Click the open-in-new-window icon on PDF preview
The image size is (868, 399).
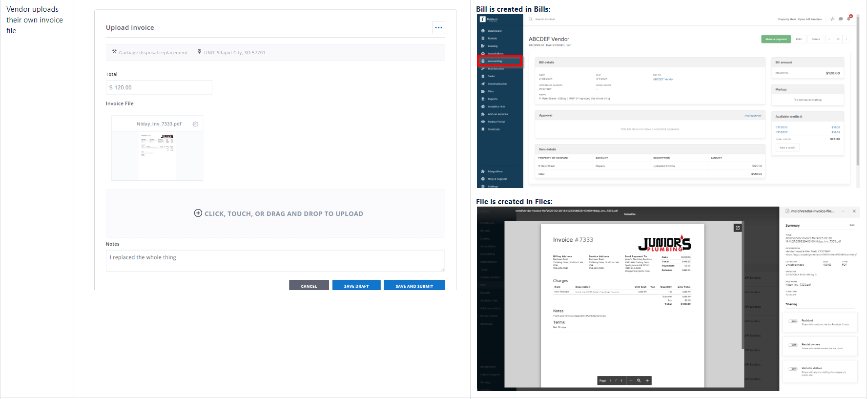[x=738, y=228]
